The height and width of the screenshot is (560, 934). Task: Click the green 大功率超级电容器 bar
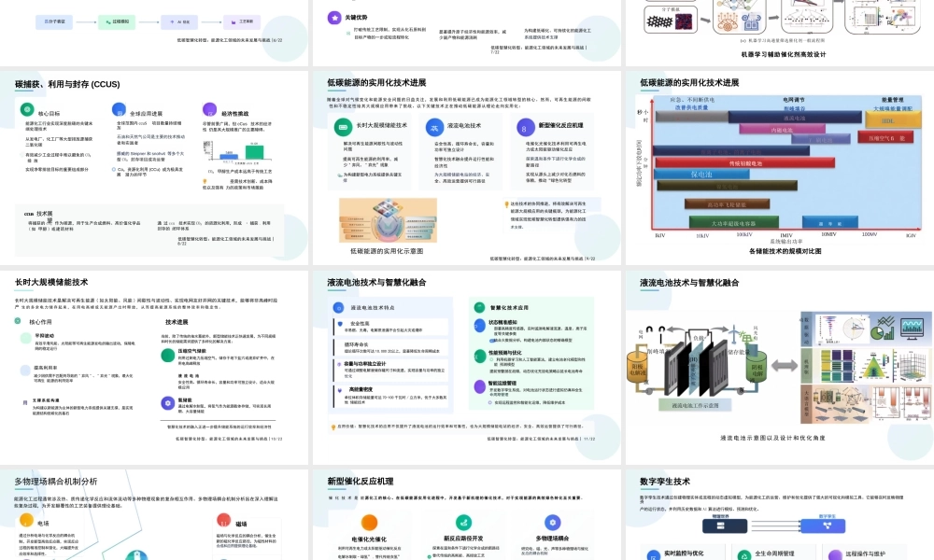[733, 223]
